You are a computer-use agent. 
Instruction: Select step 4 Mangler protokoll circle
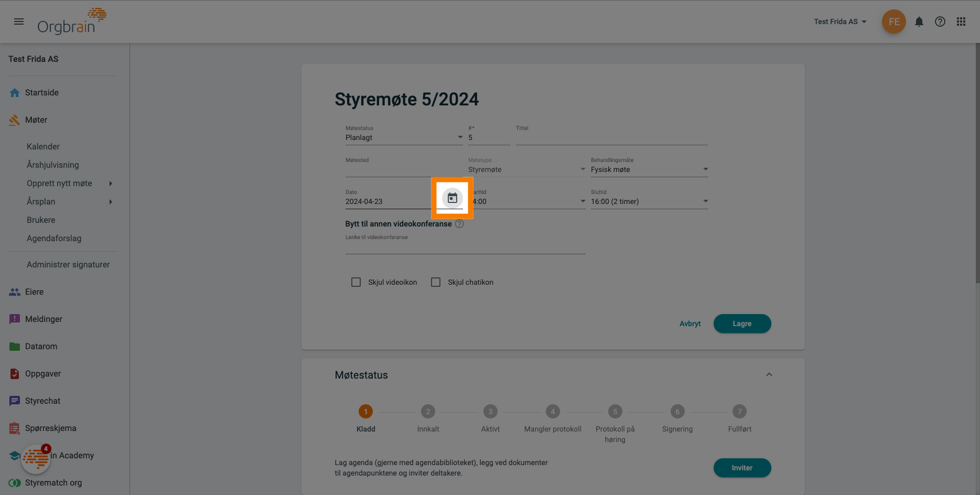[x=553, y=412]
